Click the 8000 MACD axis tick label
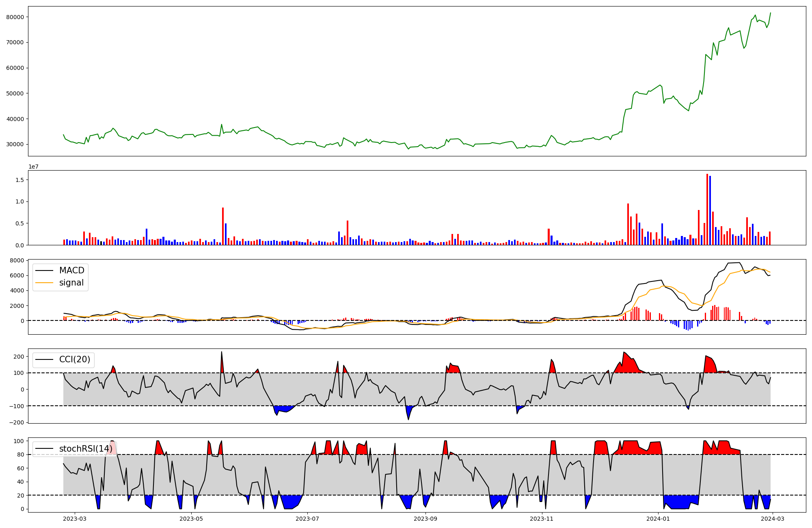The width and height of the screenshot is (812, 528). click(x=17, y=260)
